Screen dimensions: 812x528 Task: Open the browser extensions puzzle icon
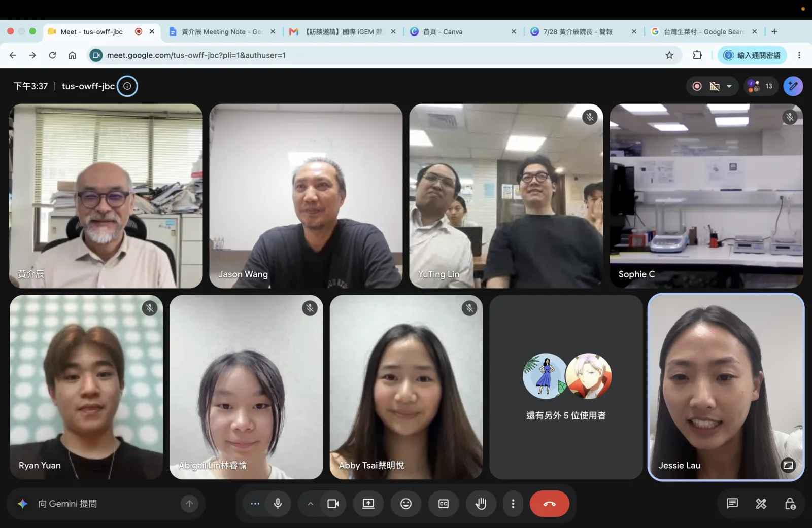tap(698, 55)
